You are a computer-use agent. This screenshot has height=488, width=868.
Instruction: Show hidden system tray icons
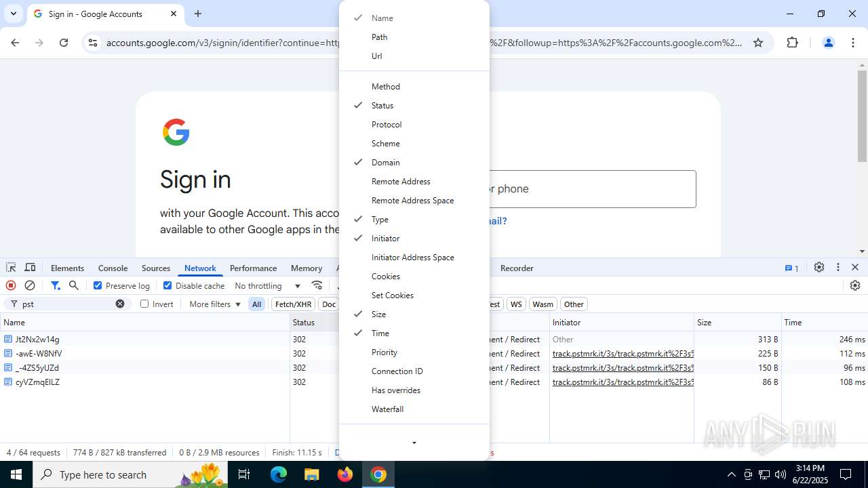coord(731,474)
